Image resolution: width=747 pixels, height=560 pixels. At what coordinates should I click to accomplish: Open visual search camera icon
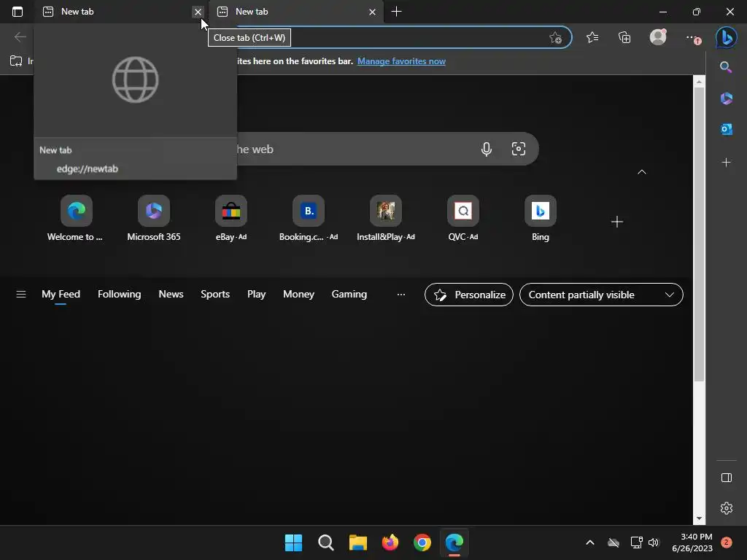[x=519, y=149]
